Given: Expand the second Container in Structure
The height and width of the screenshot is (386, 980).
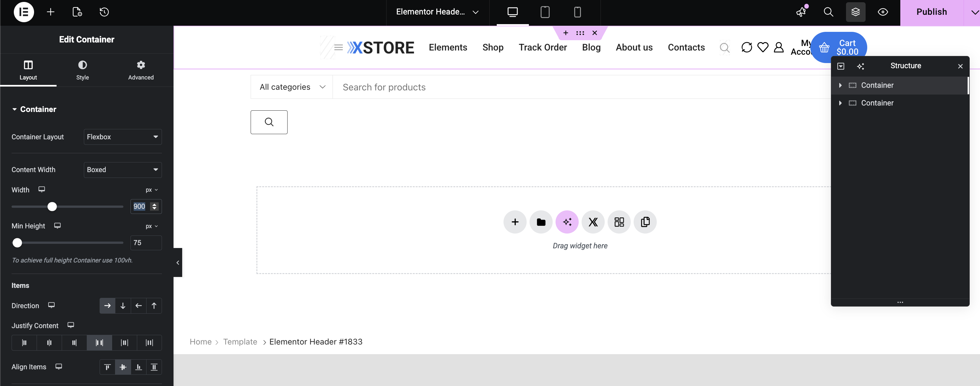Looking at the screenshot, I should (x=840, y=103).
